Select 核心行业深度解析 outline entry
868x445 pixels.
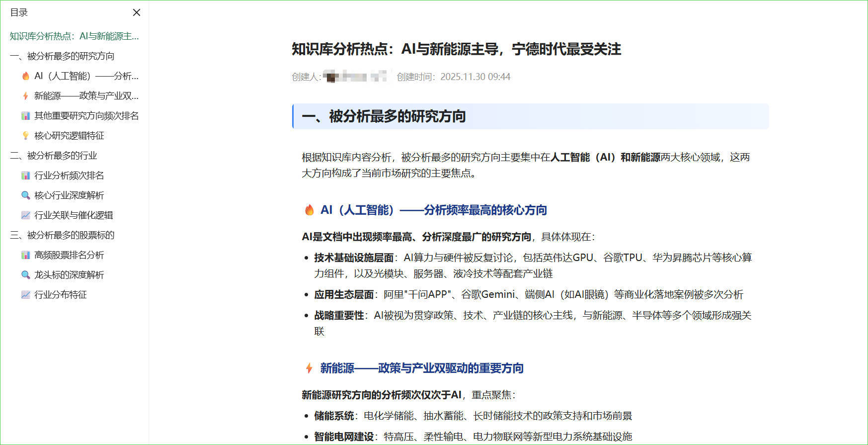(x=69, y=195)
